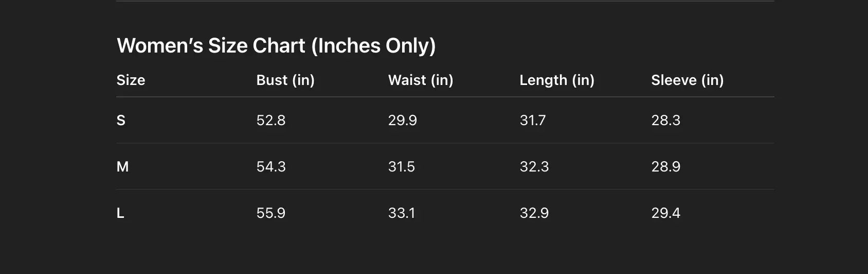Click the Waist (in) column header
The image size is (868, 274).
[421, 80]
